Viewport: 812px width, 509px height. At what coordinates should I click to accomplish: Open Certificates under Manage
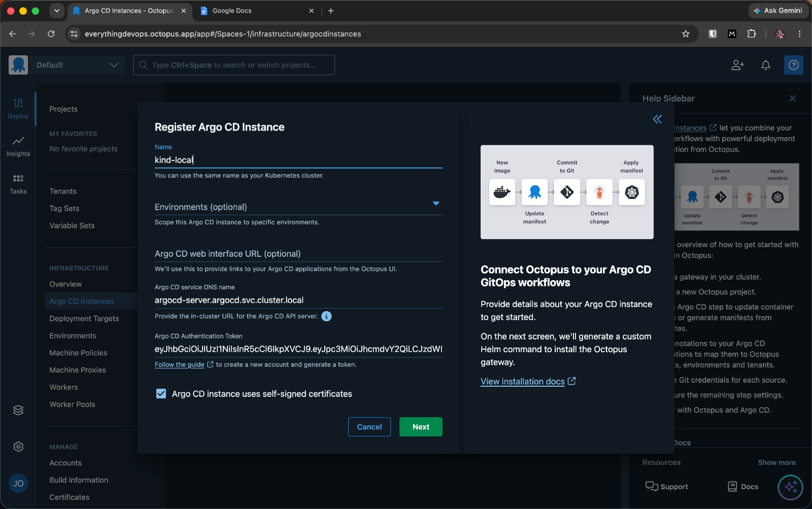(x=70, y=497)
